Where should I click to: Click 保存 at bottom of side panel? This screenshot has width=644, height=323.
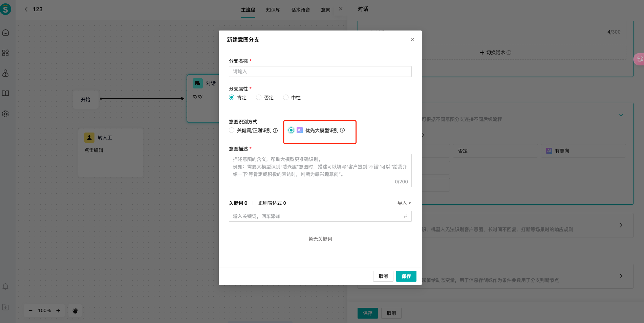click(368, 313)
